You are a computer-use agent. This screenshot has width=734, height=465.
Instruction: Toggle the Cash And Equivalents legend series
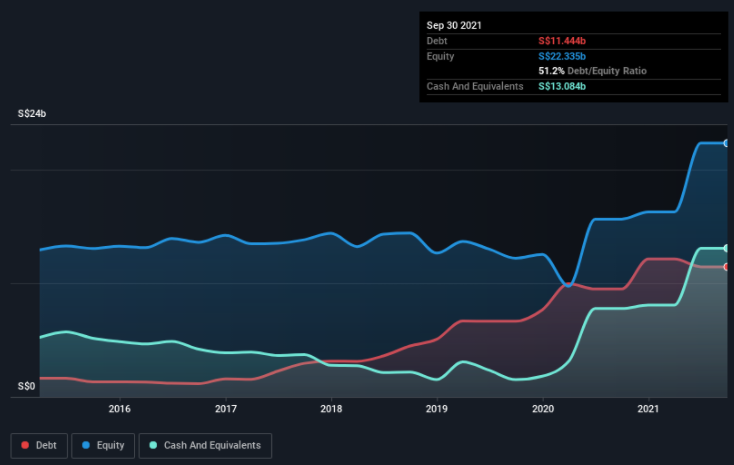(x=206, y=445)
